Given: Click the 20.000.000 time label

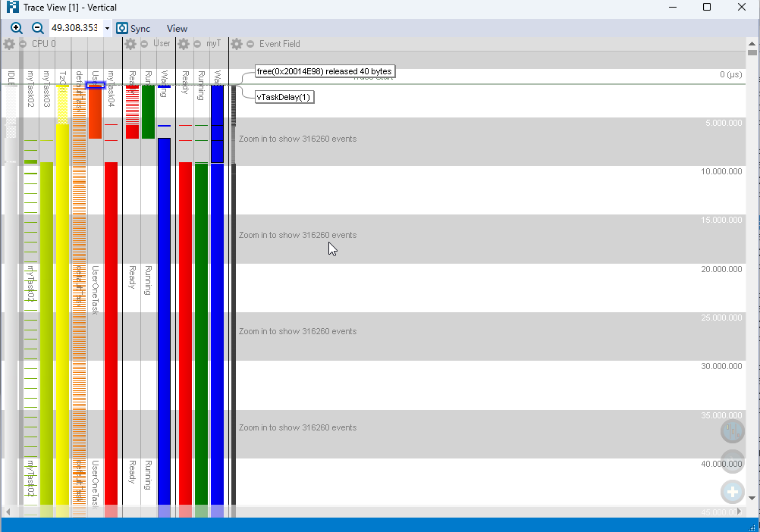Looking at the screenshot, I should click(x=721, y=269).
